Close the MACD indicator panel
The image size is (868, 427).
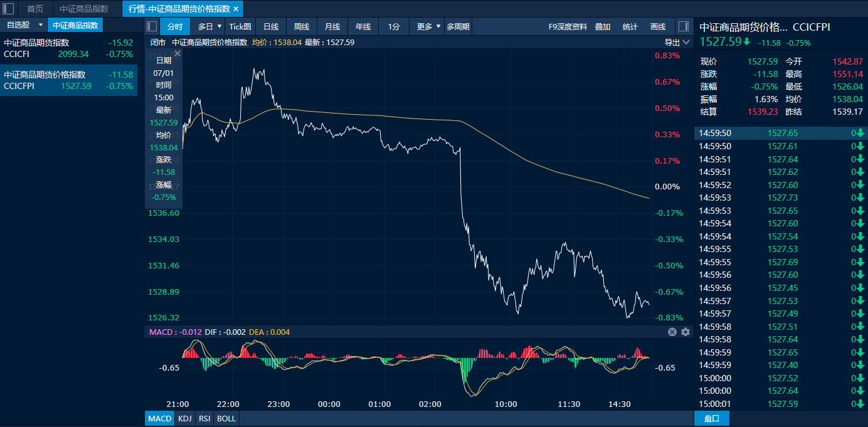coord(672,332)
